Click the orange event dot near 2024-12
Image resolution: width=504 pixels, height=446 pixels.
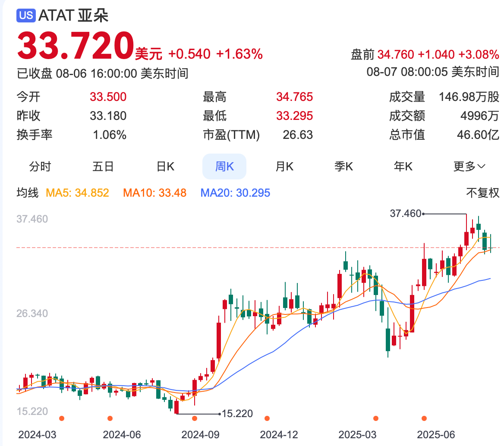click(x=267, y=418)
